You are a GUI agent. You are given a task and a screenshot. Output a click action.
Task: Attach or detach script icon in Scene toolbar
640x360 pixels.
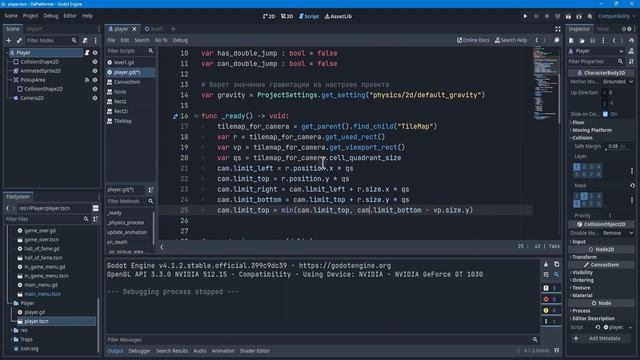[85, 40]
